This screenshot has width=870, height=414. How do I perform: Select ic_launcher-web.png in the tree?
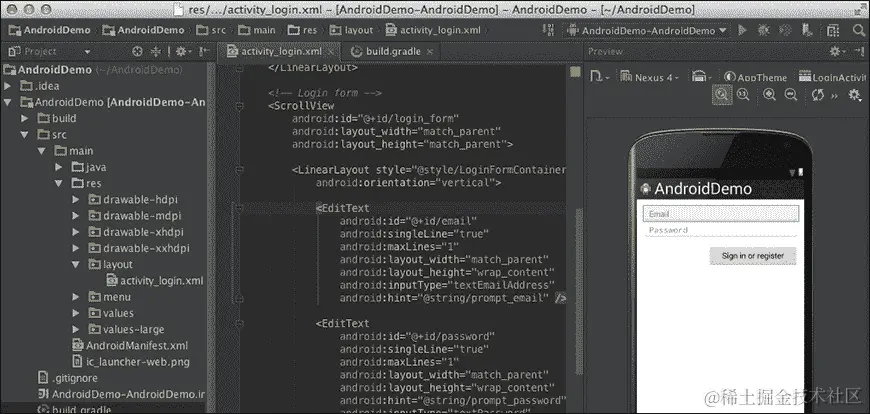click(131, 362)
